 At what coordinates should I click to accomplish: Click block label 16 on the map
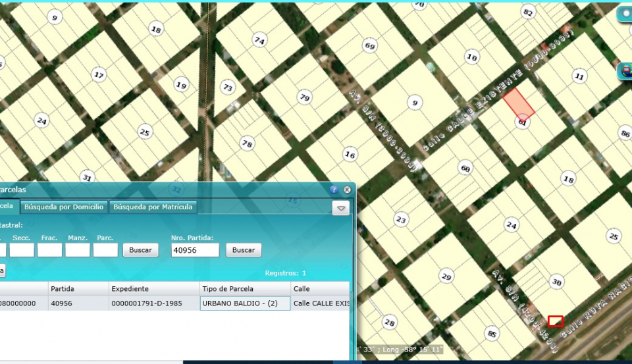click(350, 155)
